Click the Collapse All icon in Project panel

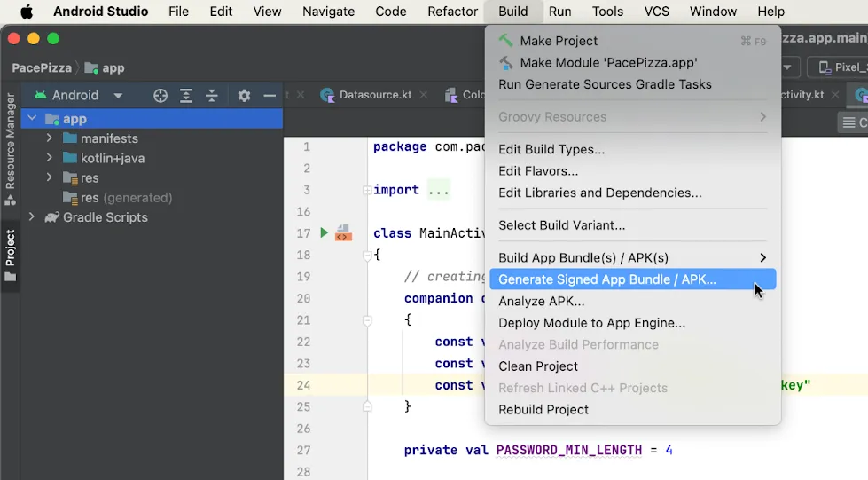pos(212,95)
